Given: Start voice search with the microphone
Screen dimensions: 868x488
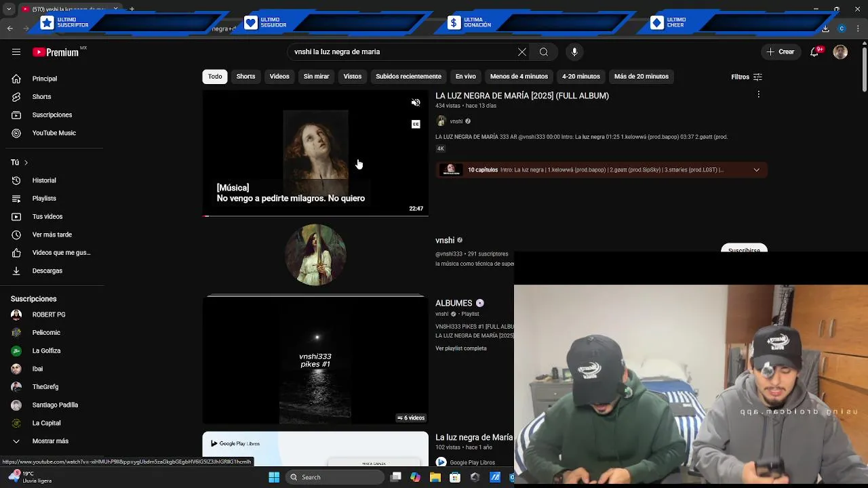Looking at the screenshot, I should [574, 52].
